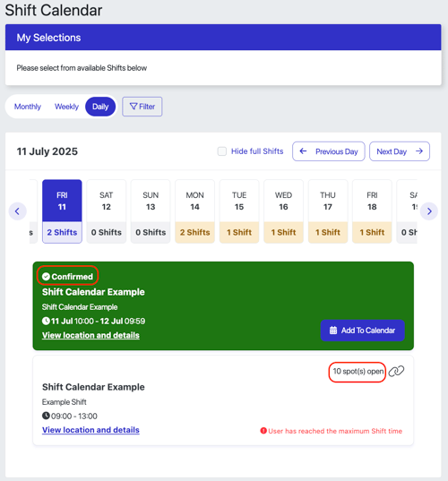Click the calendar icon in Add To Calendar

click(333, 331)
